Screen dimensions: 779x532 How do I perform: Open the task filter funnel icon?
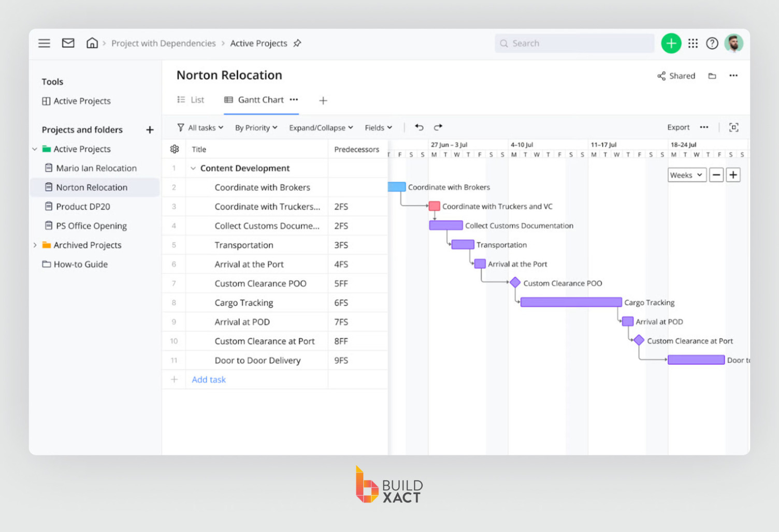tap(180, 127)
